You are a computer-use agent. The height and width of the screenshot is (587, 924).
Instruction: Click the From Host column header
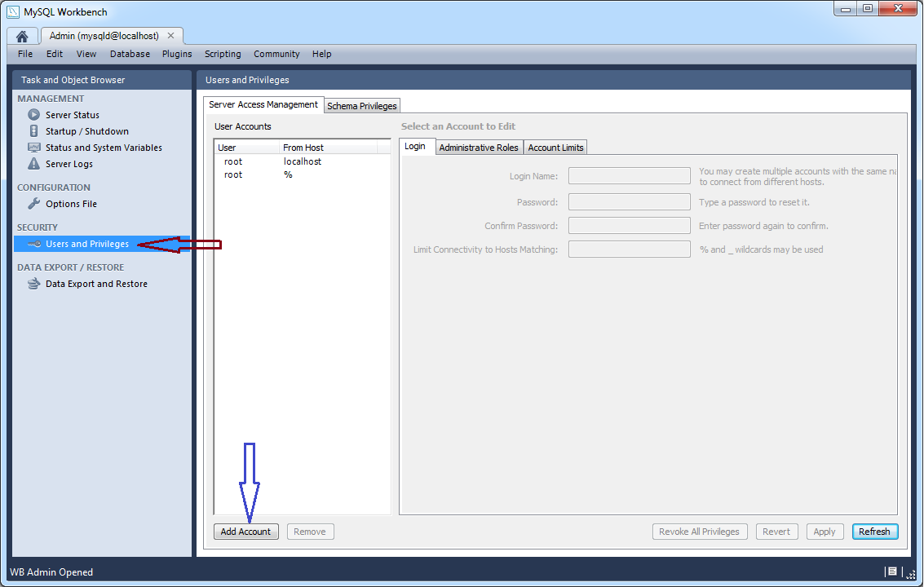(x=328, y=148)
